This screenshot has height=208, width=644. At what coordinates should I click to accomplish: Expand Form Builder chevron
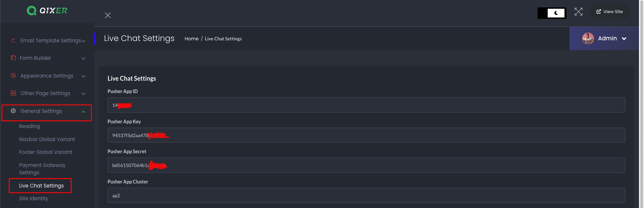(x=84, y=58)
